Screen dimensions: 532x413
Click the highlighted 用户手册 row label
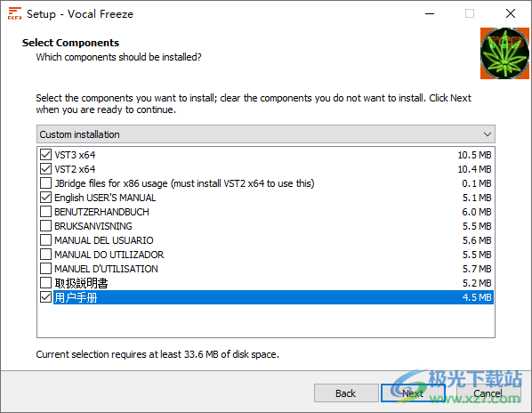[x=76, y=297]
